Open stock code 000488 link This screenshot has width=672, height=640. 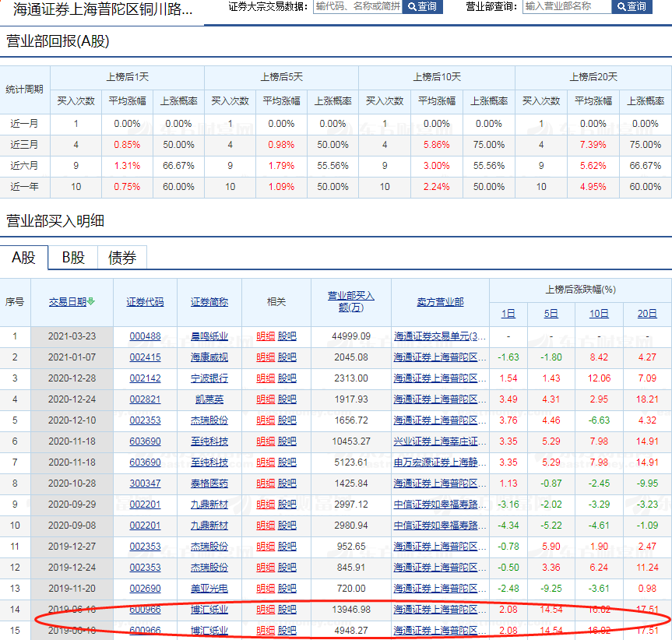click(146, 336)
